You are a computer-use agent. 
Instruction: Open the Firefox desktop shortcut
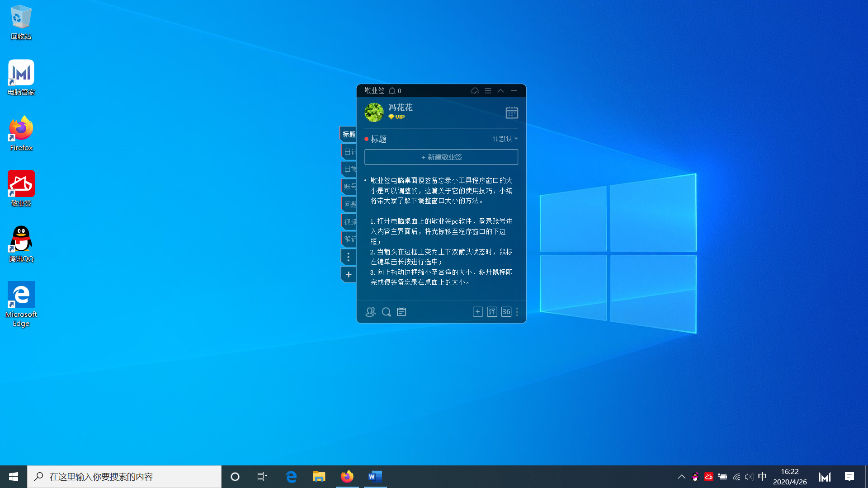[x=21, y=133]
